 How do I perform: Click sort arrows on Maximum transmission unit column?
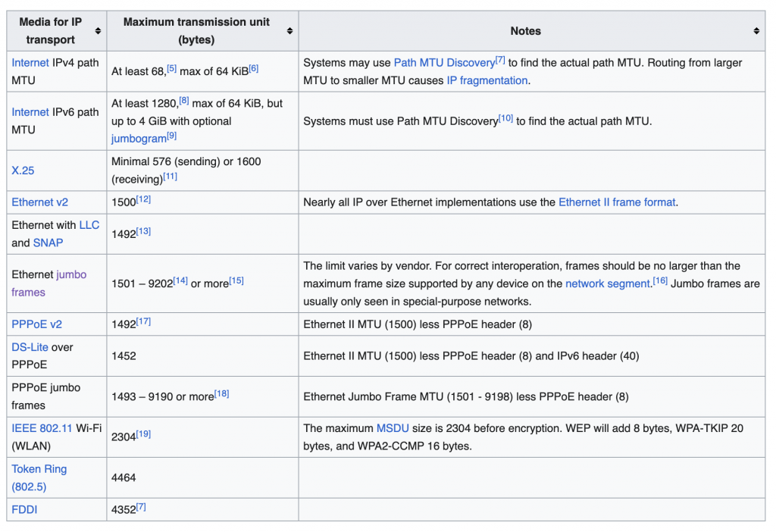point(289,31)
